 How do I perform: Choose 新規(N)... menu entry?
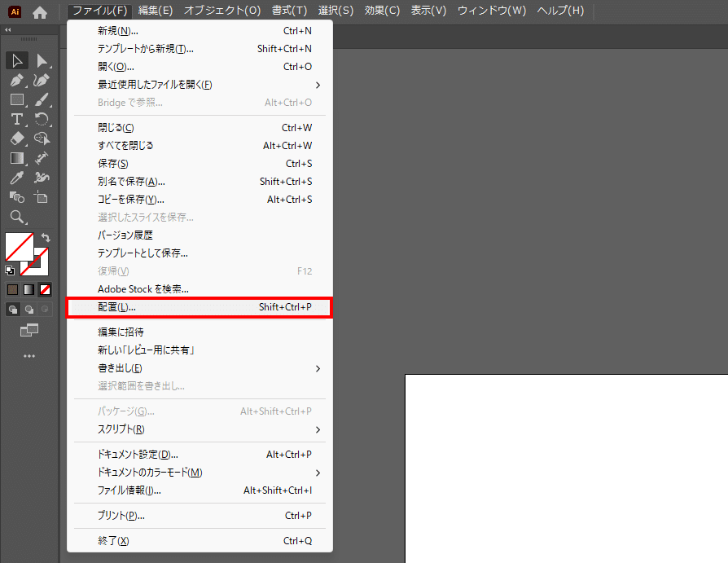click(x=200, y=31)
